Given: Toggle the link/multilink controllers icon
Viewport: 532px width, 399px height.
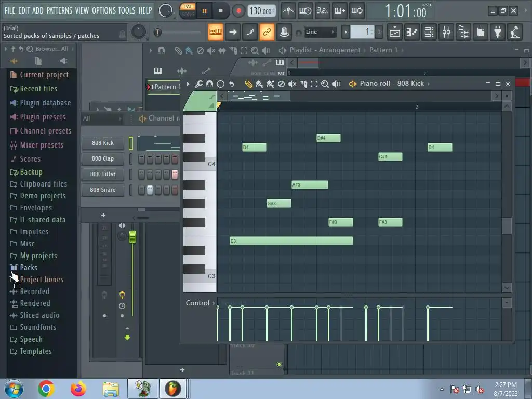Looking at the screenshot, I should [267, 32].
